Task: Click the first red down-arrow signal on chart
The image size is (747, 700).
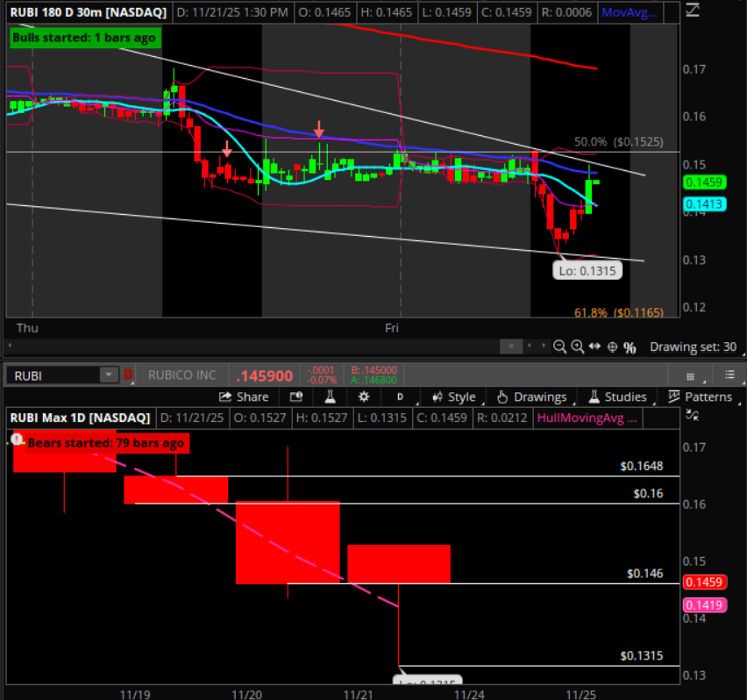Action: [x=227, y=148]
